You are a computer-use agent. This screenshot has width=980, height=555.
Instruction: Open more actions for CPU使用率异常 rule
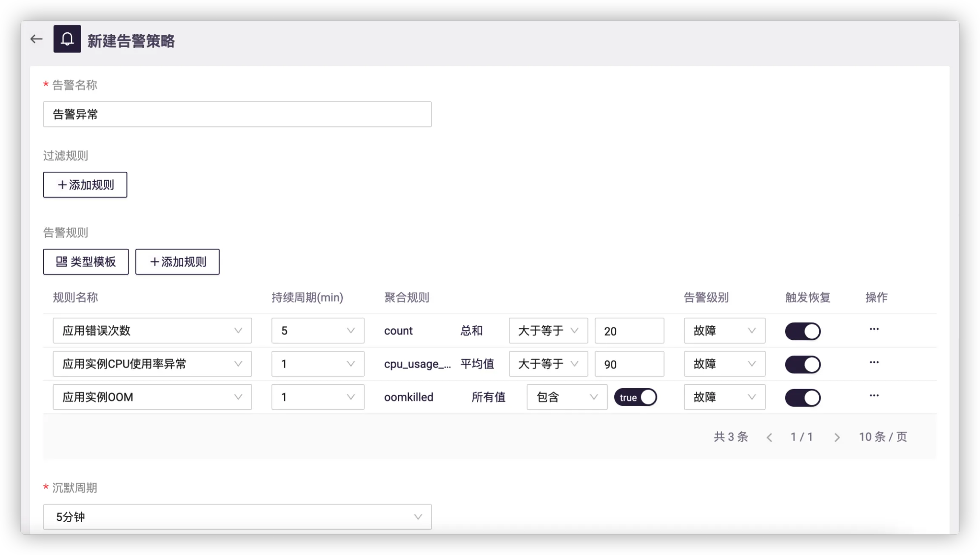(874, 362)
